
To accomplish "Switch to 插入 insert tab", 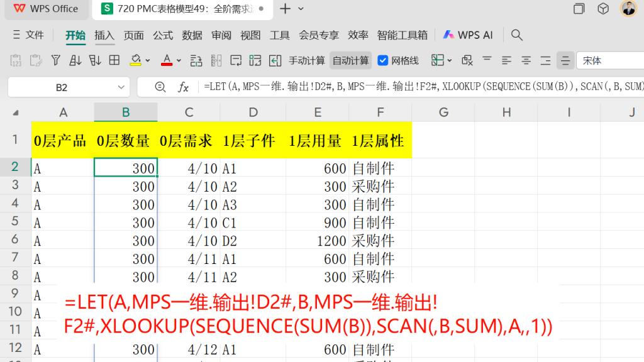I will [x=104, y=35].
